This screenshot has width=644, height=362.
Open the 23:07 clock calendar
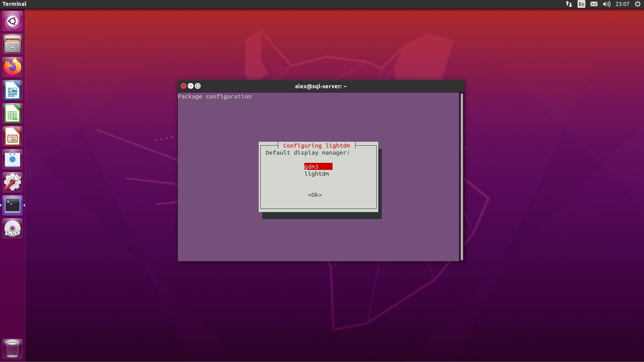(x=623, y=4)
